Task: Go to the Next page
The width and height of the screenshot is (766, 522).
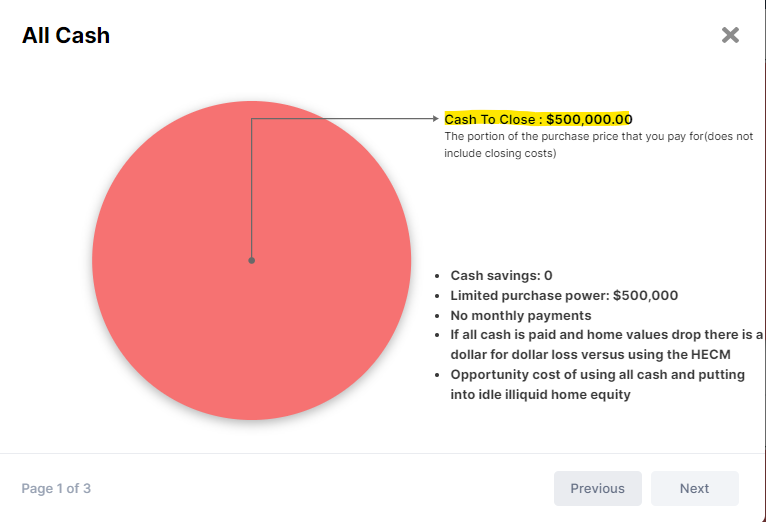Action: click(695, 488)
